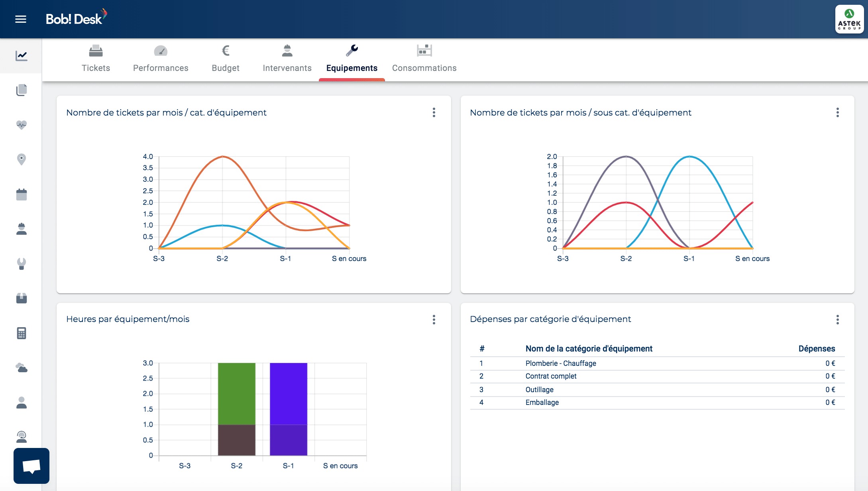The width and height of the screenshot is (868, 491).
Task: Select the Emballage row
Action: [657, 403]
